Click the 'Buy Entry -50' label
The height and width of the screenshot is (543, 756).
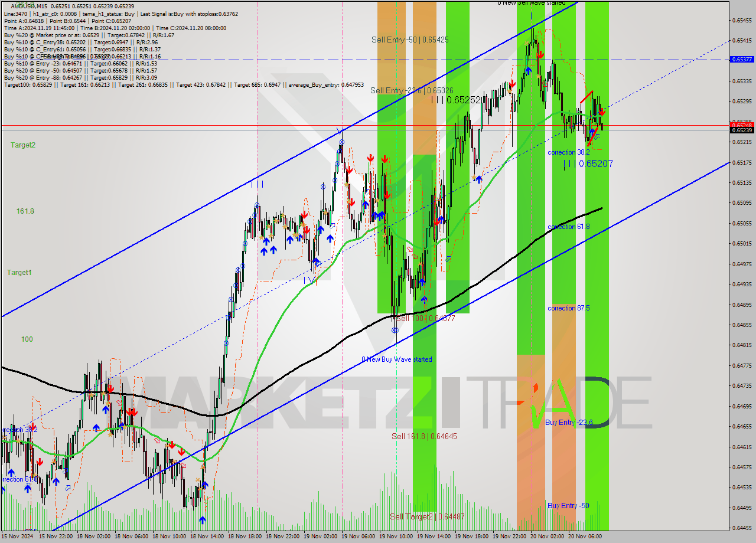pyautogui.click(x=568, y=505)
